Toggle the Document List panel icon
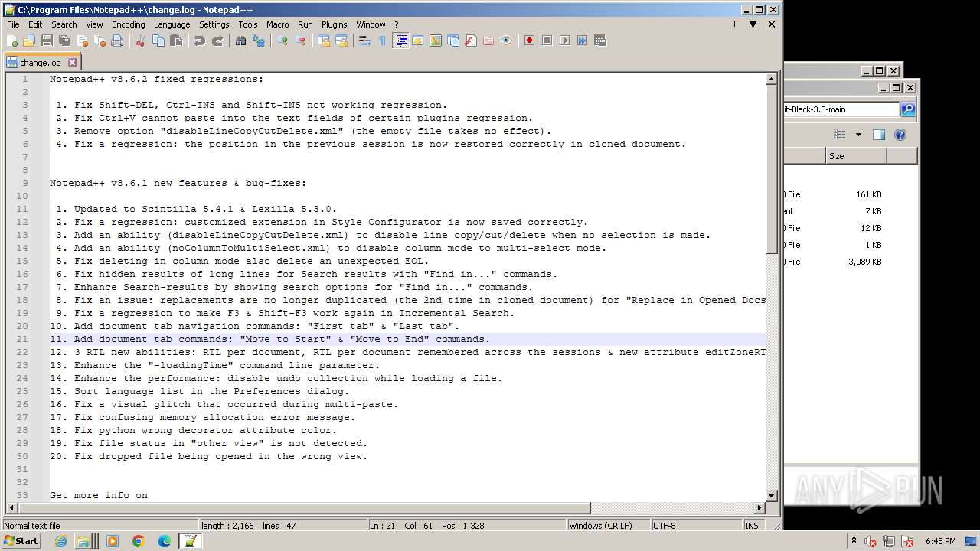 point(453,41)
